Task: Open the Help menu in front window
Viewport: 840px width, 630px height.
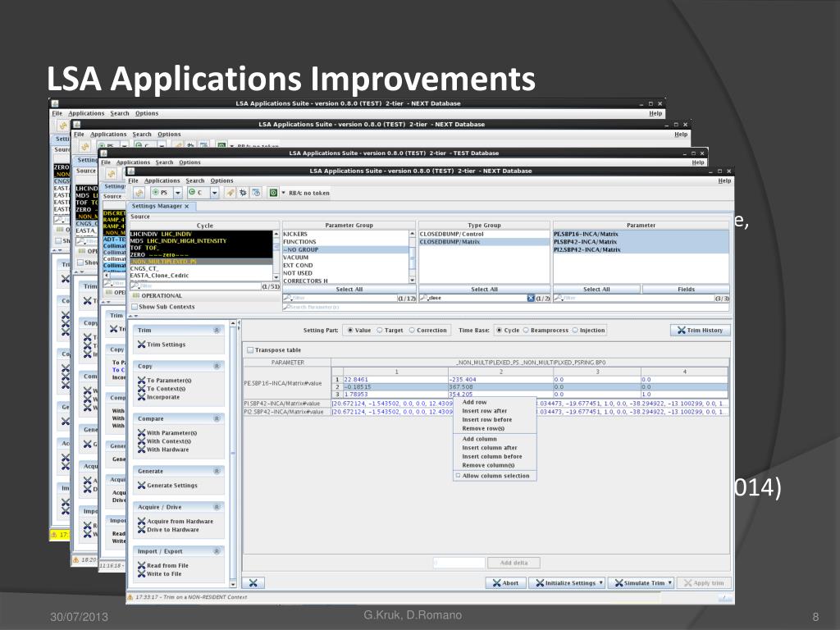Action: (724, 181)
